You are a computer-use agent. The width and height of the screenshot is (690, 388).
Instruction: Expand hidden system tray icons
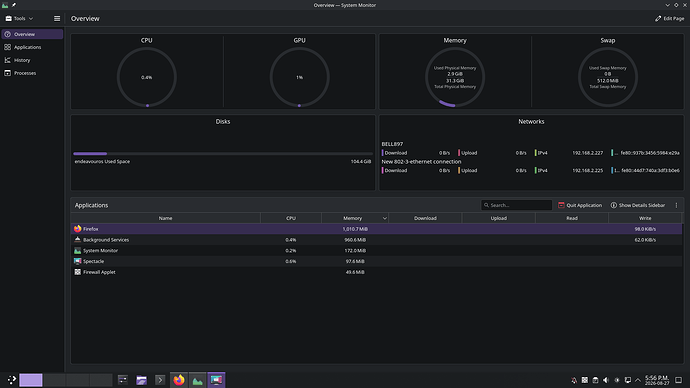638,380
